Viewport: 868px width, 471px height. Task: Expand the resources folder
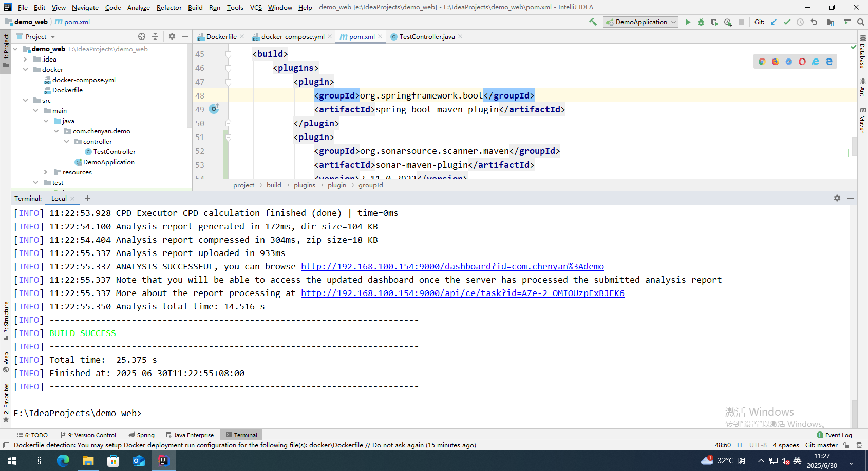tap(46, 172)
